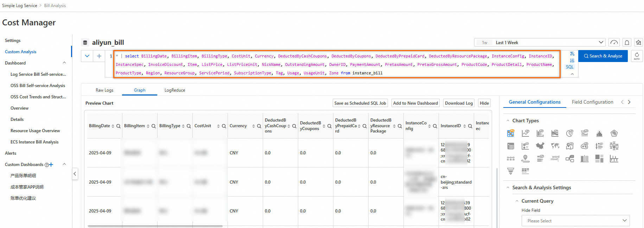Collapse Chart Types section
Image resolution: width=644 pixels, height=228 pixels.
pos(508,121)
